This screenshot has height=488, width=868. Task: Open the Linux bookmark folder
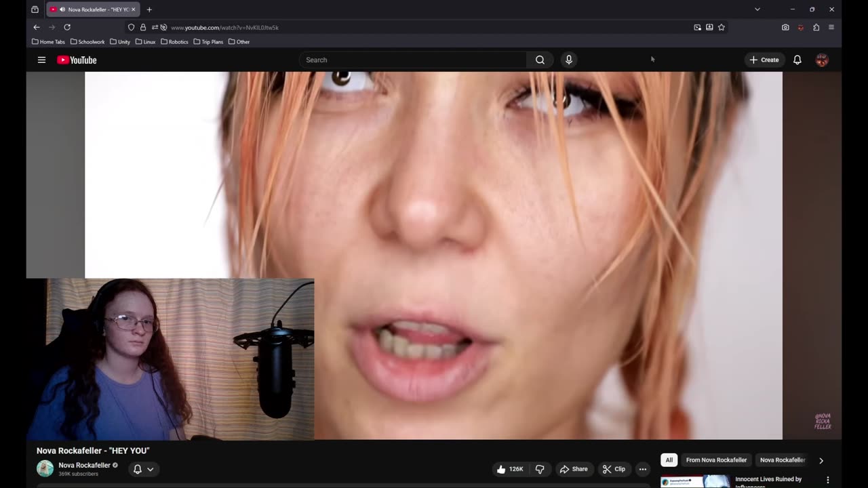pos(145,41)
